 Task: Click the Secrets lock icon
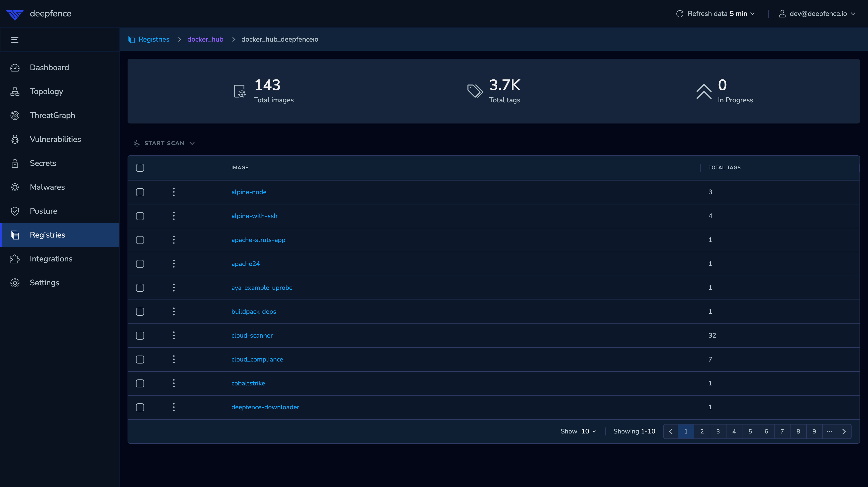pos(15,163)
